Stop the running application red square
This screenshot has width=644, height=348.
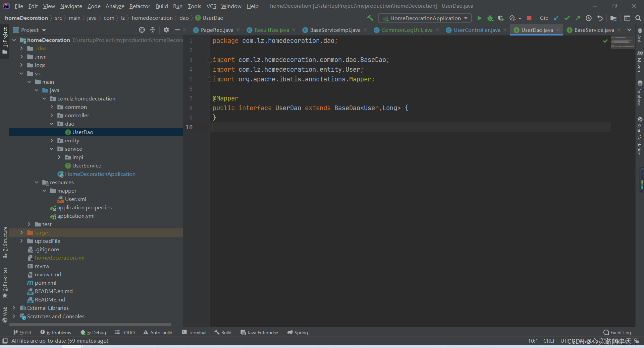(x=529, y=18)
